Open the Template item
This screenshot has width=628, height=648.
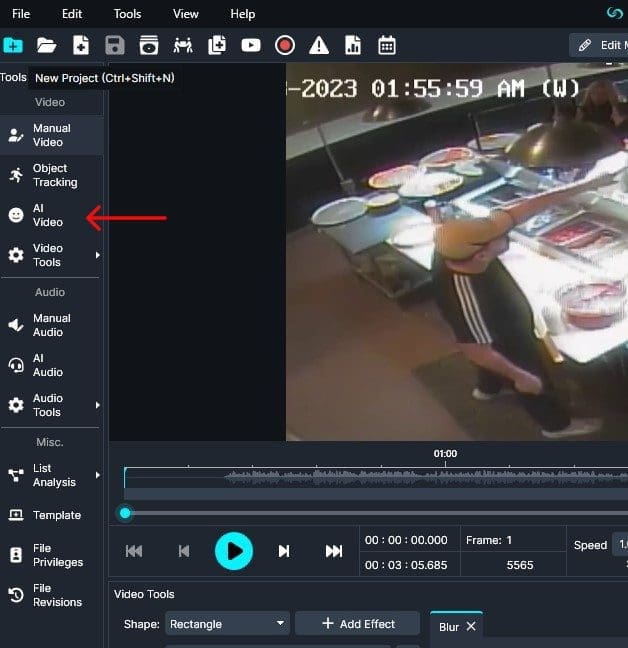(x=52, y=515)
